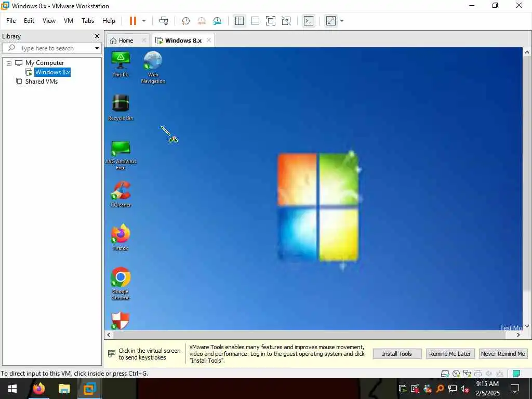Click the scroll right arrow of VM view
This screenshot has height=399, width=532.
pos(518,335)
